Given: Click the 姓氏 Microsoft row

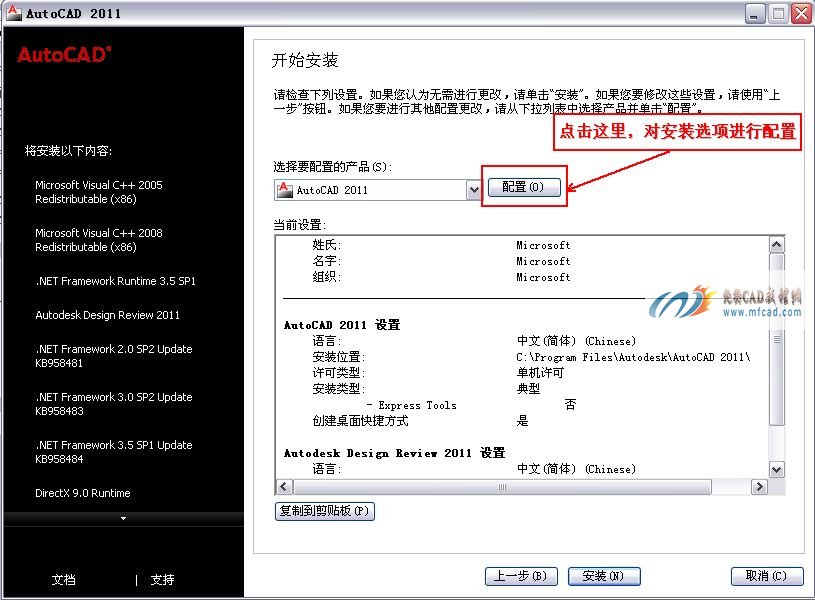Looking at the screenshot, I should pyautogui.click(x=441, y=245).
